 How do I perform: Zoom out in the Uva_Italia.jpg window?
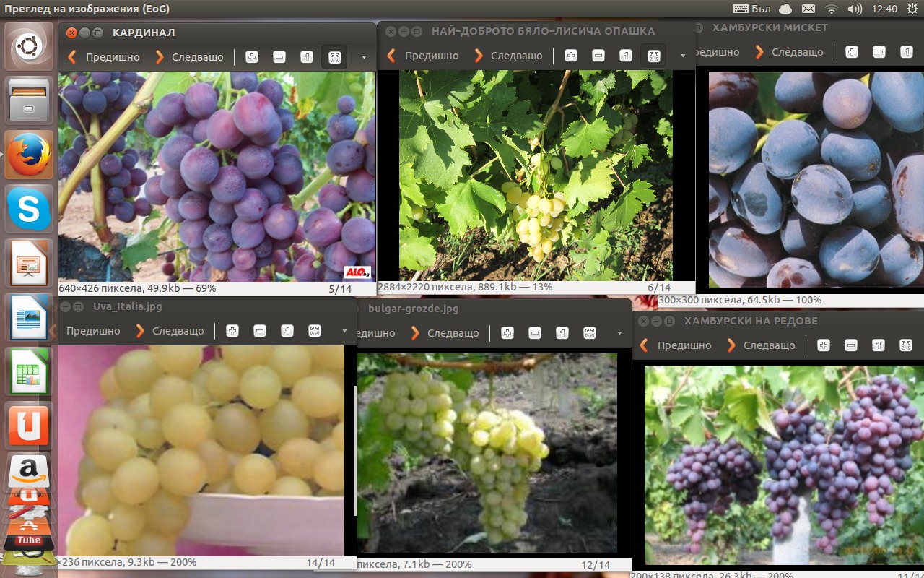coord(259,331)
